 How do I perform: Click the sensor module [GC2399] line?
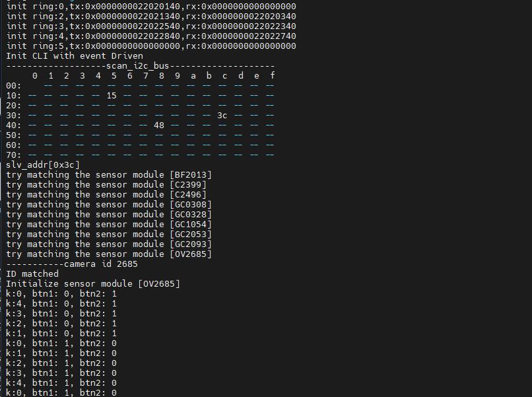106,185
